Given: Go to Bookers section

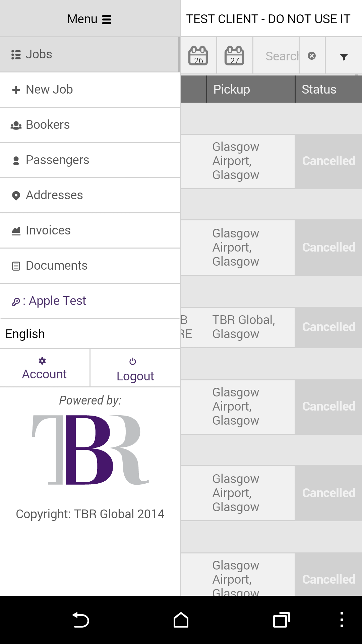Looking at the screenshot, I should click(x=90, y=125).
